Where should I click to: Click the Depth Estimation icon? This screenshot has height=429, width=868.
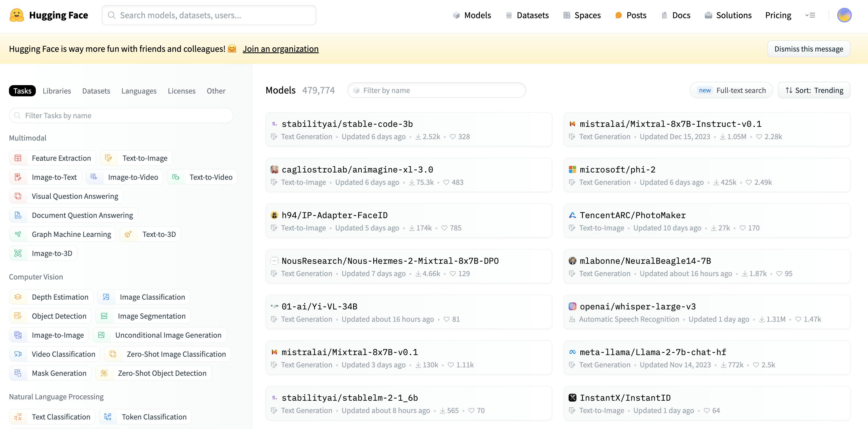[x=18, y=297]
